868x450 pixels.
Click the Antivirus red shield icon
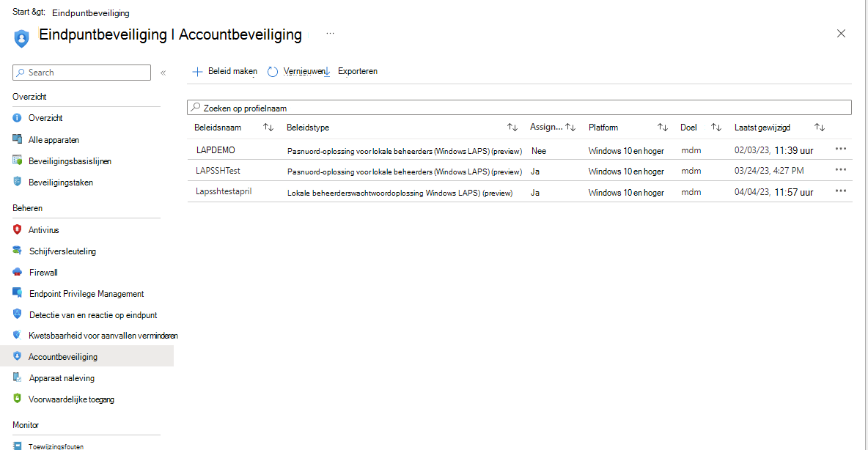coord(17,229)
